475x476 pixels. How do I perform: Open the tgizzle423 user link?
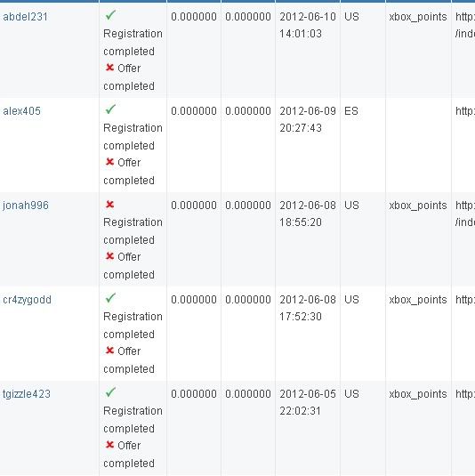point(27,394)
